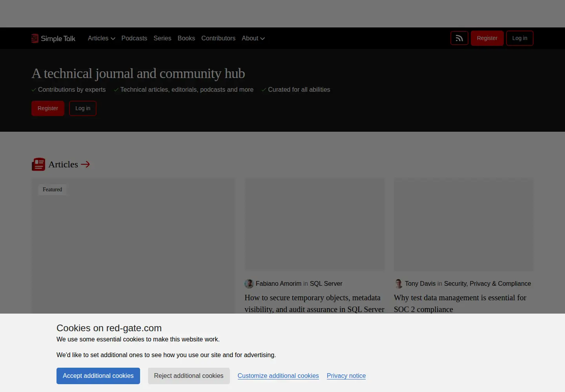
Task: Expand the Articles navigation dropdown
Action: 101,38
